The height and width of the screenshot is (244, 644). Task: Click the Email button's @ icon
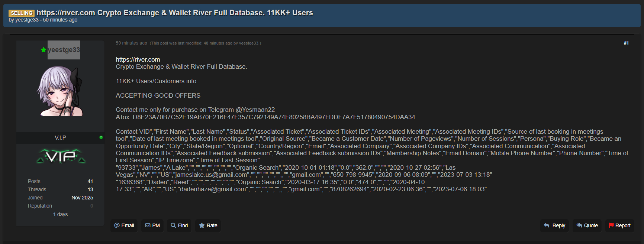117,225
